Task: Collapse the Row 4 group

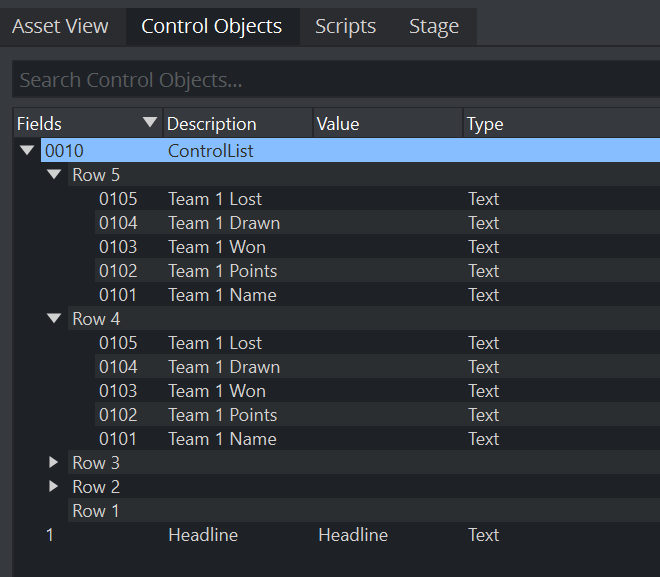Action: point(54,318)
